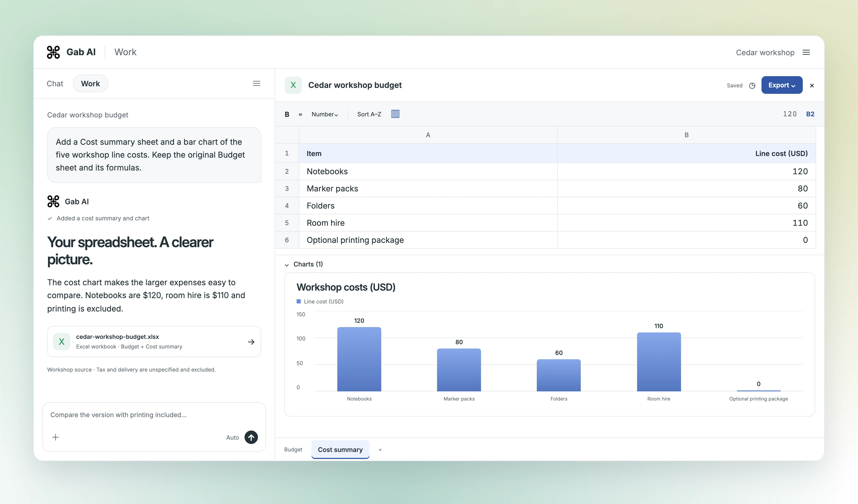Click the Cedar workshop budget workbook title

click(x=355, y=85)
